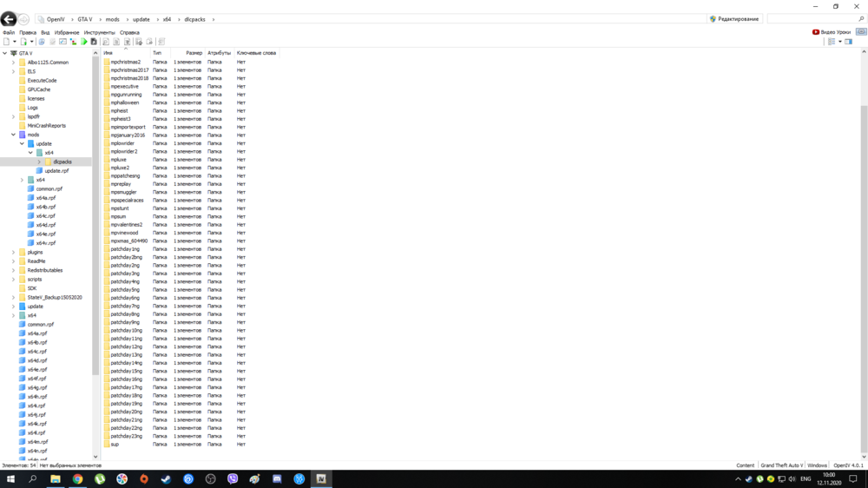The height and width of the screenshot is (488, 868).
Task: Open the Windows Start menu
Action: pos(10,479)
